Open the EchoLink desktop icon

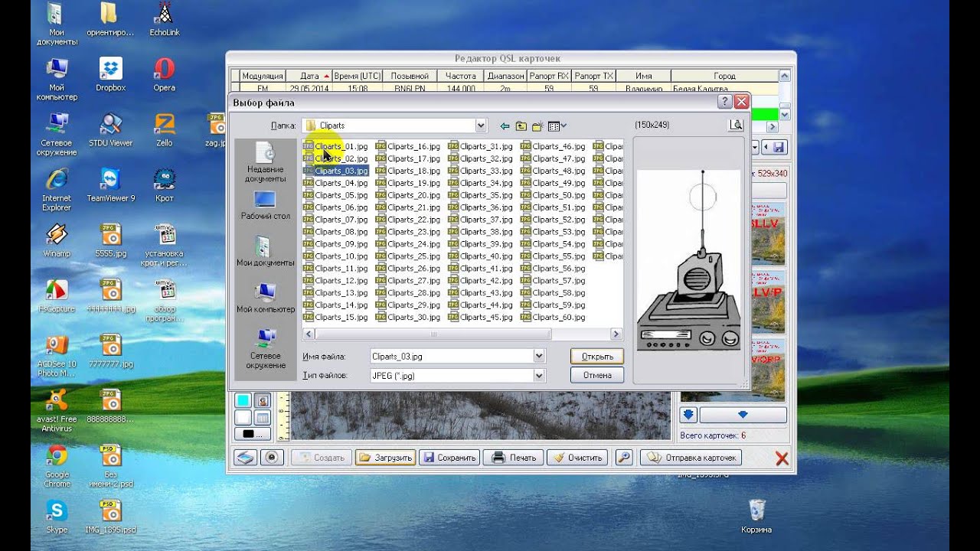pos(164,19)
